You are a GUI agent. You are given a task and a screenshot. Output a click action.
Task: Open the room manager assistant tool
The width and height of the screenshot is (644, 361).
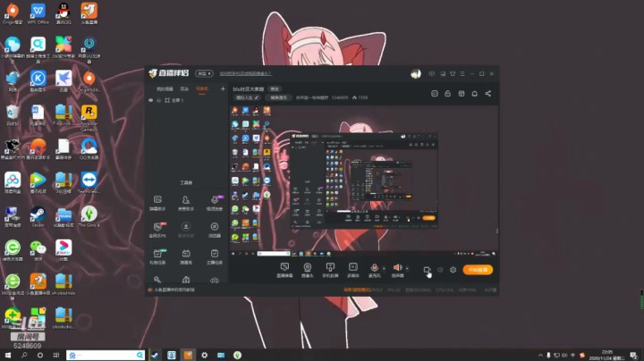pyautogui.click(x=186, y=203)
